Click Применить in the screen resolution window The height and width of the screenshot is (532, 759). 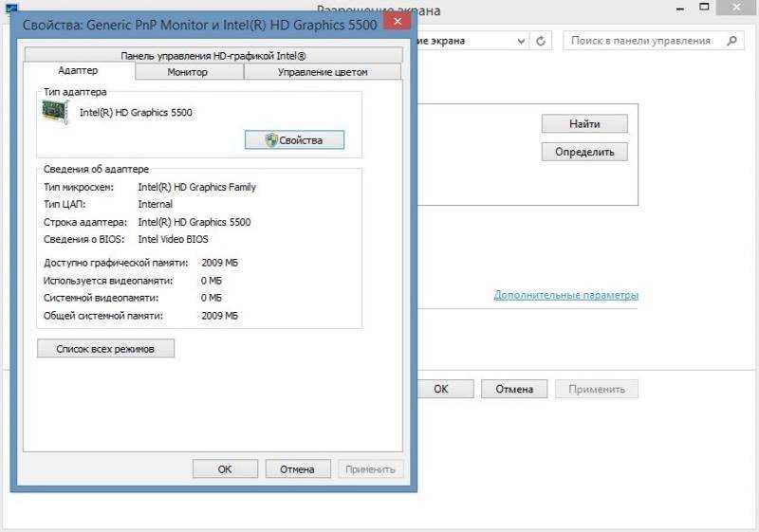(597, 389)
